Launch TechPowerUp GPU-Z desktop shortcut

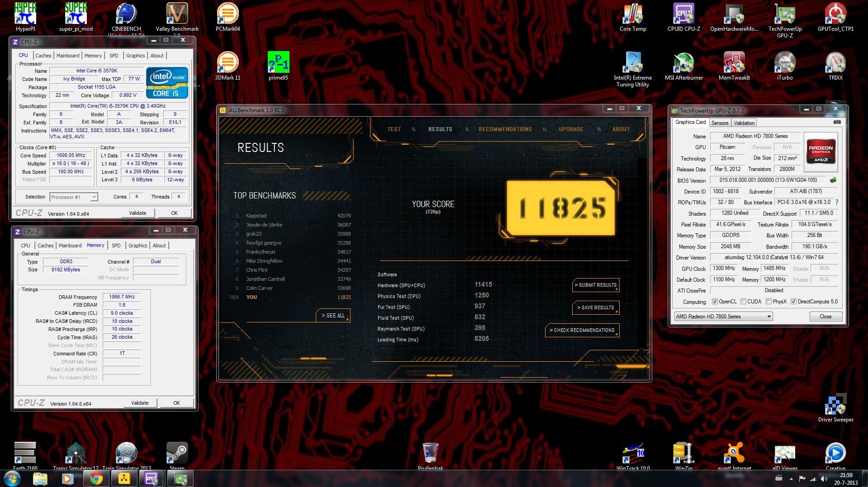pyautogui.click(x=785, y=20)
